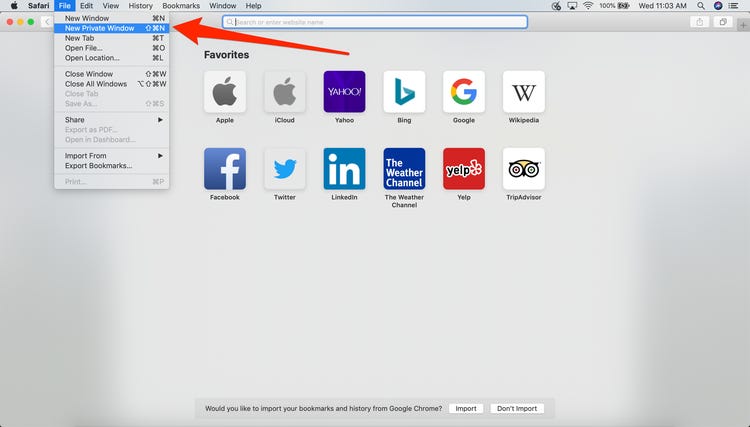Open the Apple favorite tile
The height and width of the screenshot is (427, 750).
coord(225,92)
